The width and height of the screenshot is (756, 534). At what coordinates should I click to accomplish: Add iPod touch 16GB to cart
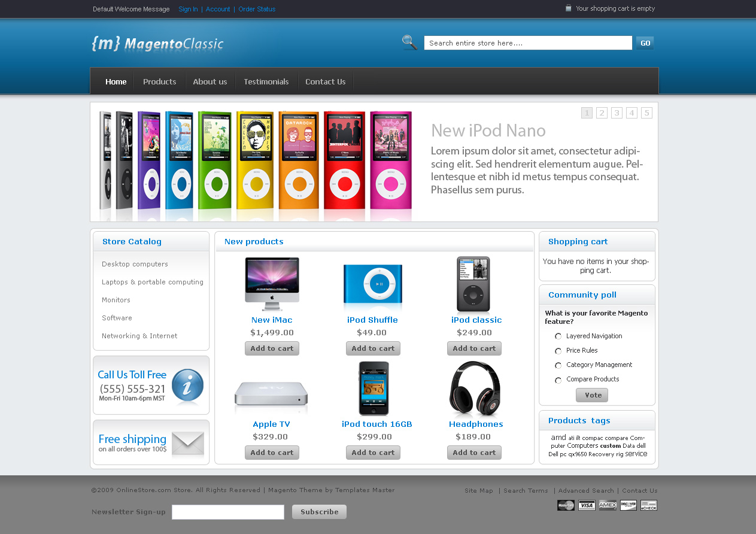click(373, 453)
